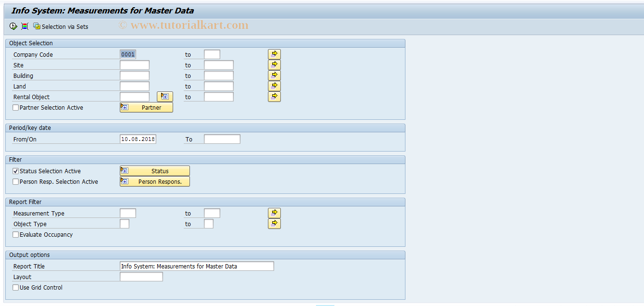
Task: Click the Company Code from field
Action: 128,54
